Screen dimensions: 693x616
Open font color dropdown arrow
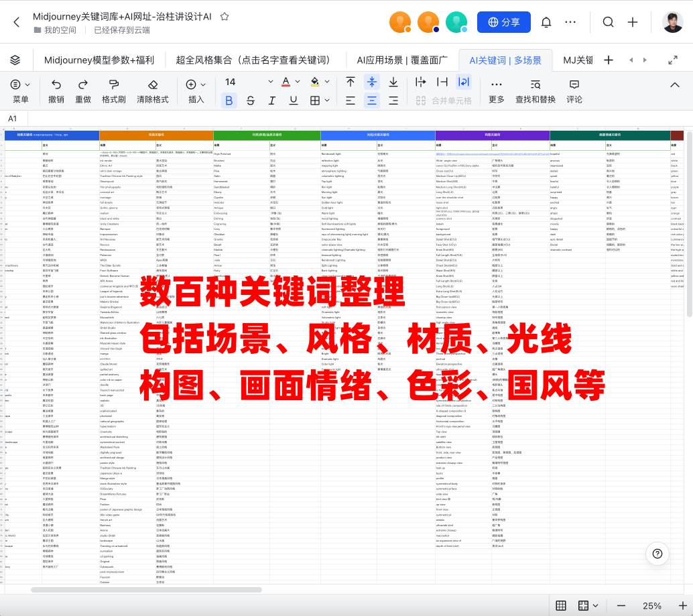pos(298,82)
